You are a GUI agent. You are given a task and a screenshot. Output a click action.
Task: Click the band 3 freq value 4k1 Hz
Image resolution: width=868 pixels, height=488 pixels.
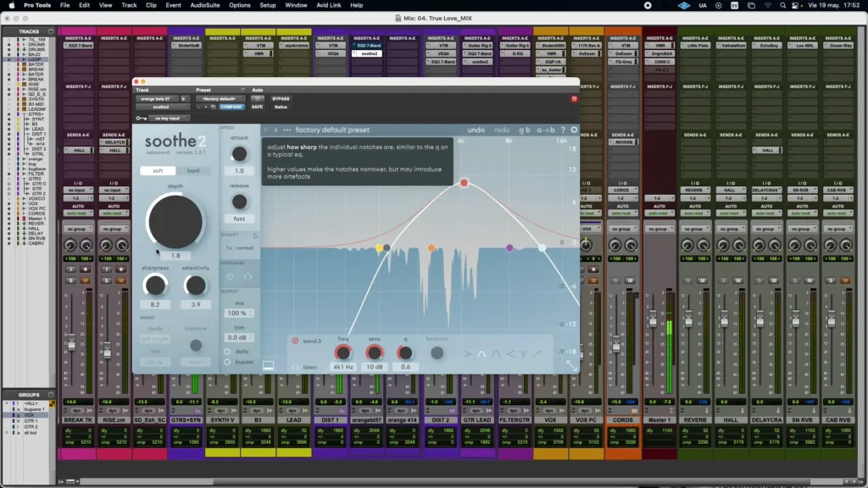coord(343,367)
